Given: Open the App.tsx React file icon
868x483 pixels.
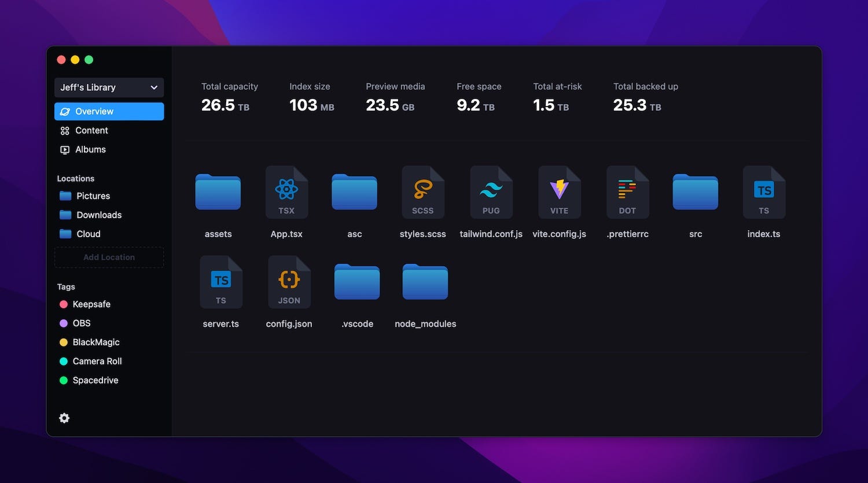Looking at the screenshot, I should (286, 192).
